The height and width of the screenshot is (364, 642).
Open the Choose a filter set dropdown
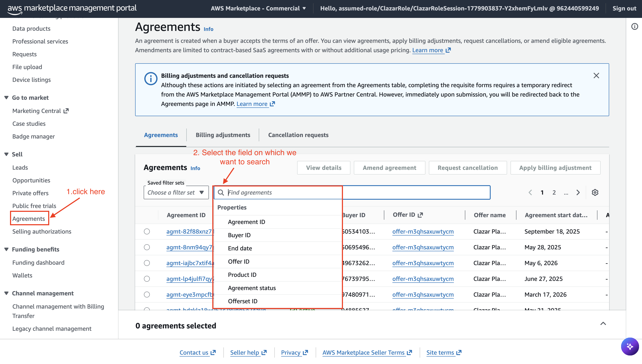click(176, 192)
